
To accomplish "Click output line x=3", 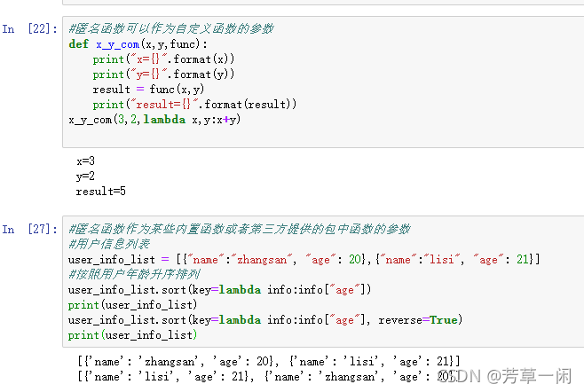I will (x=86, y=161).
